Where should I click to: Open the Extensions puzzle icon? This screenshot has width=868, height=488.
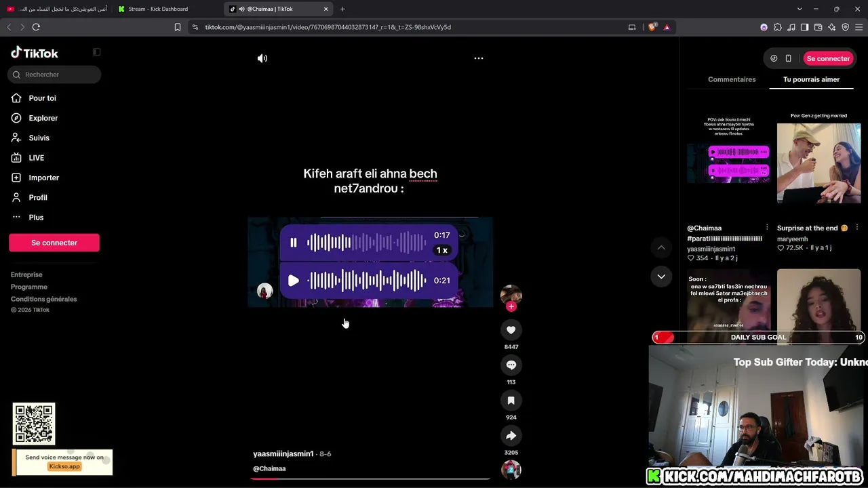point(778,27)
